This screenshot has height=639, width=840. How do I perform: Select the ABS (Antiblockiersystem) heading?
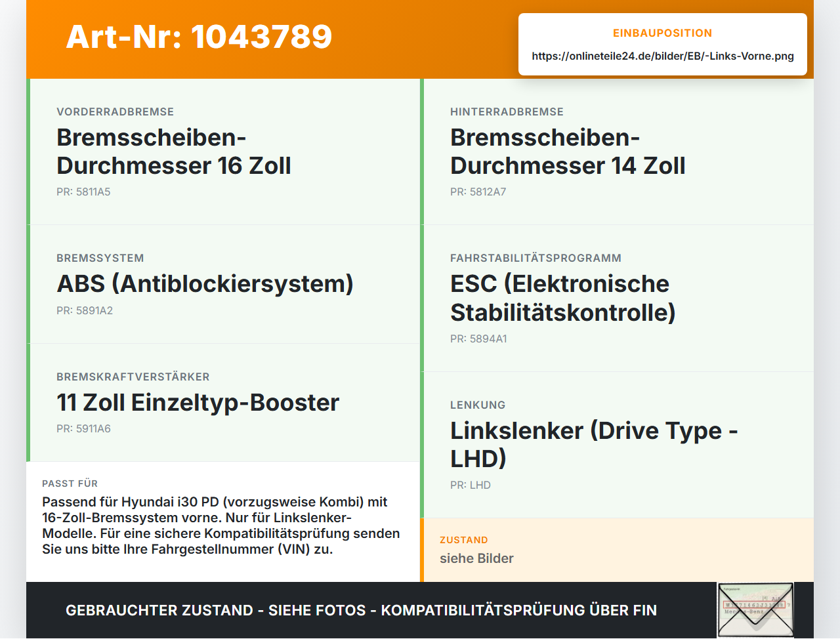[205, 284]
